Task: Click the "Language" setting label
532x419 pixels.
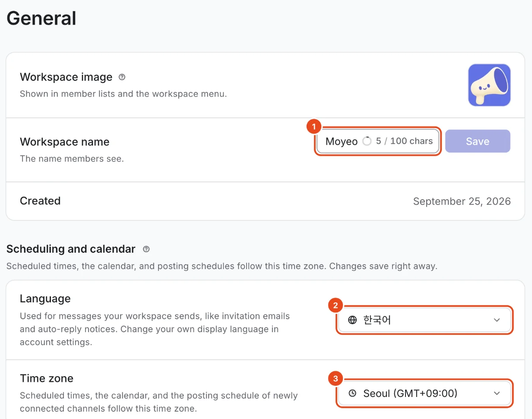Action: (x=45, y=299)
